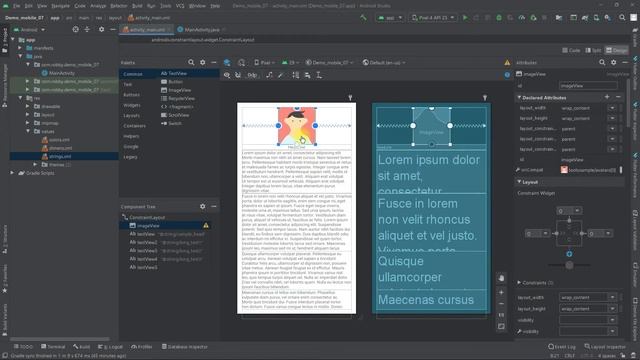Image resolution: width=640 pixels, height=360 pixels.
Task: Expand the manifests folder
Action: click(20, 48)
